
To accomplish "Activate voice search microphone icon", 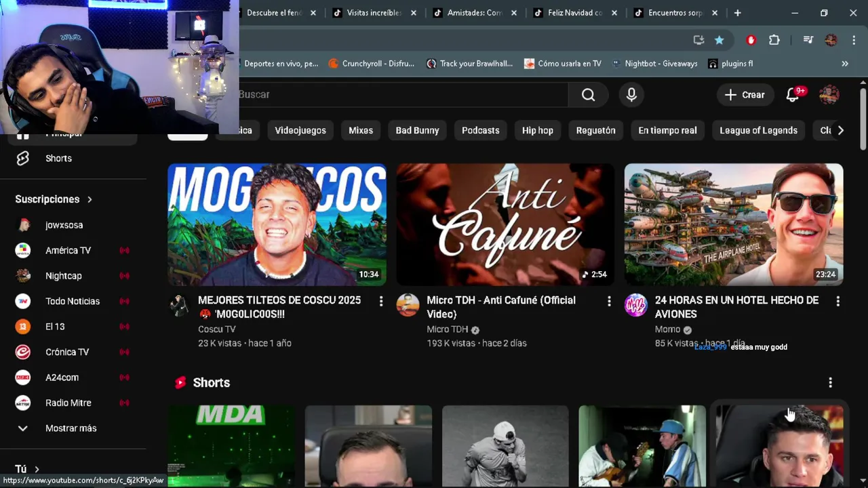I will pos(631,95).
